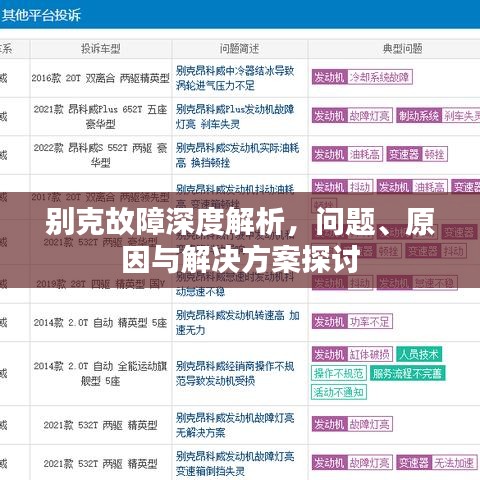Open the 发动机故障灯亮 无解决方案 complaint link

235,425
